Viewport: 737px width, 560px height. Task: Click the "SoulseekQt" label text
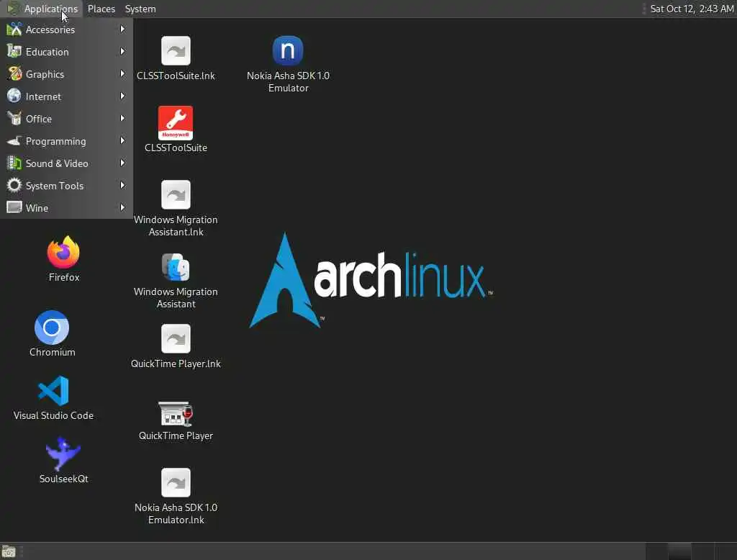63,479
